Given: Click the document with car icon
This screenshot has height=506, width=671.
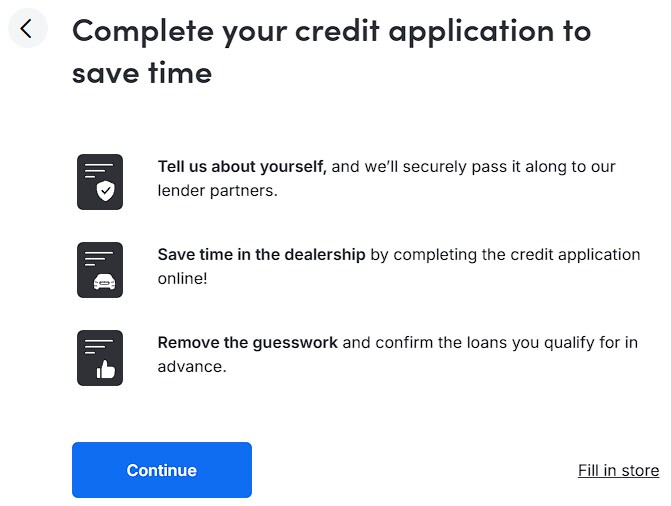Looking at the screenshot, I should click(100, 270).
